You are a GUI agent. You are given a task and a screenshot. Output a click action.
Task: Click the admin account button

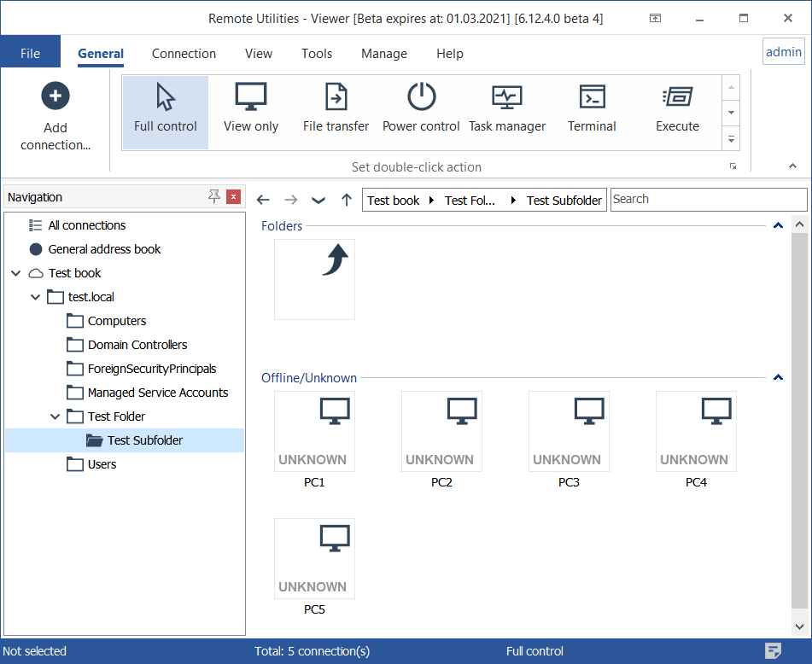784,52
